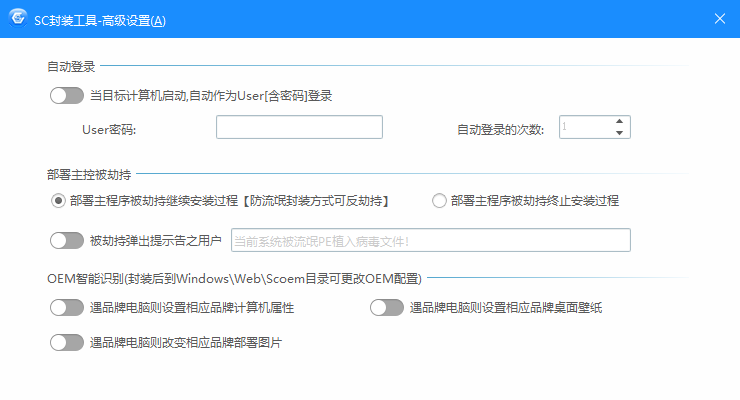740x400 pixels.
Task: Toggle 遇品牌电脑则设置相应品牌桌面壁纸 switch
Action: click(386, 308)
